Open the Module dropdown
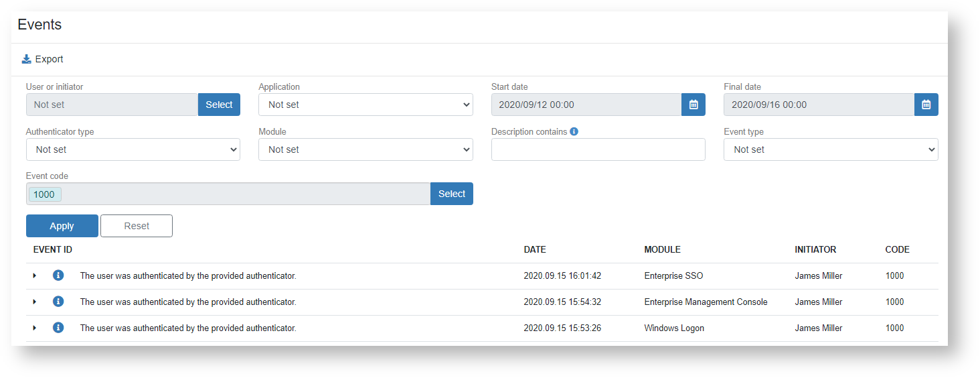This screenshot has width=980, height=378. tap(365, 149)
